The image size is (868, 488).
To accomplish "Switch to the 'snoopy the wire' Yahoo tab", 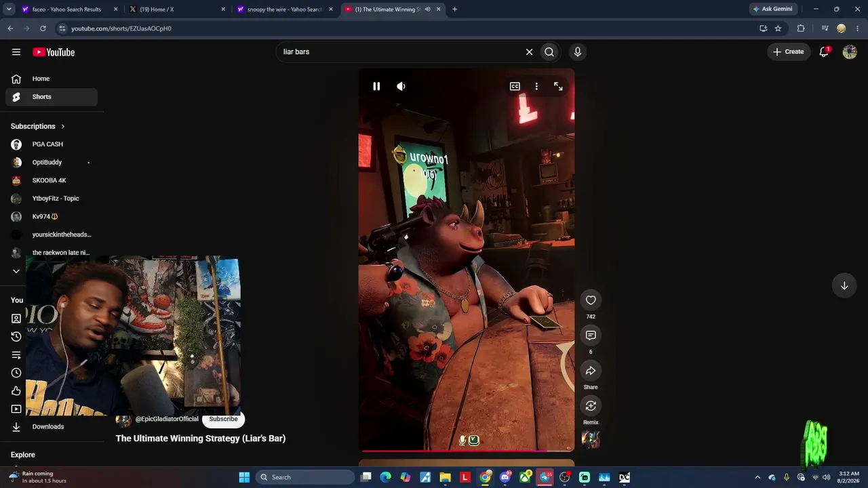I will point(285,9).
